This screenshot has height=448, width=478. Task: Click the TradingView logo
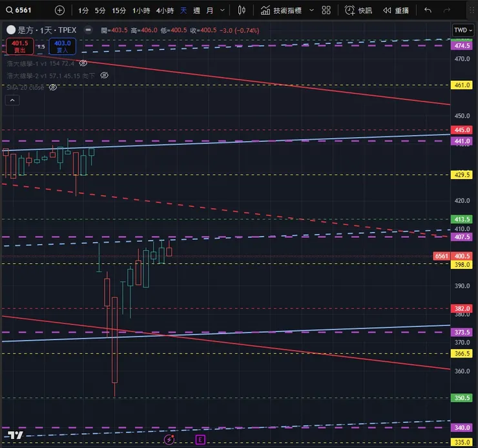pyautogui.click(x=16, y=435)
